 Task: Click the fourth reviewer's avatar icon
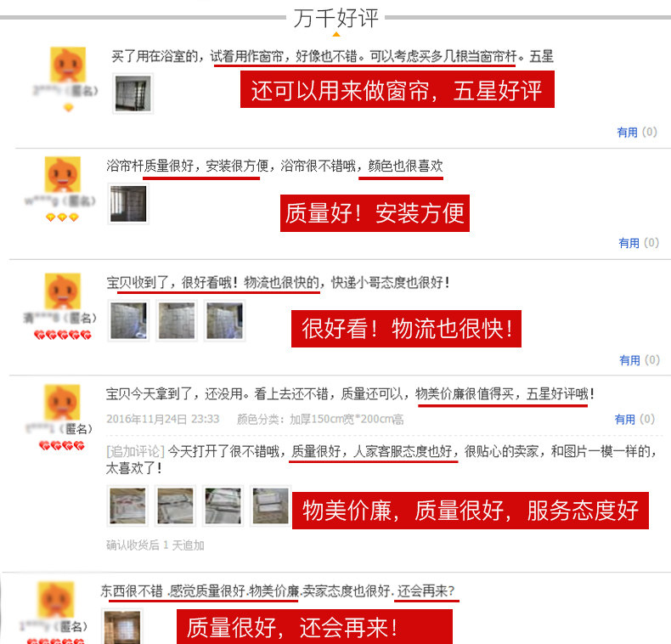pyautogui.click(x=63, y=402)
